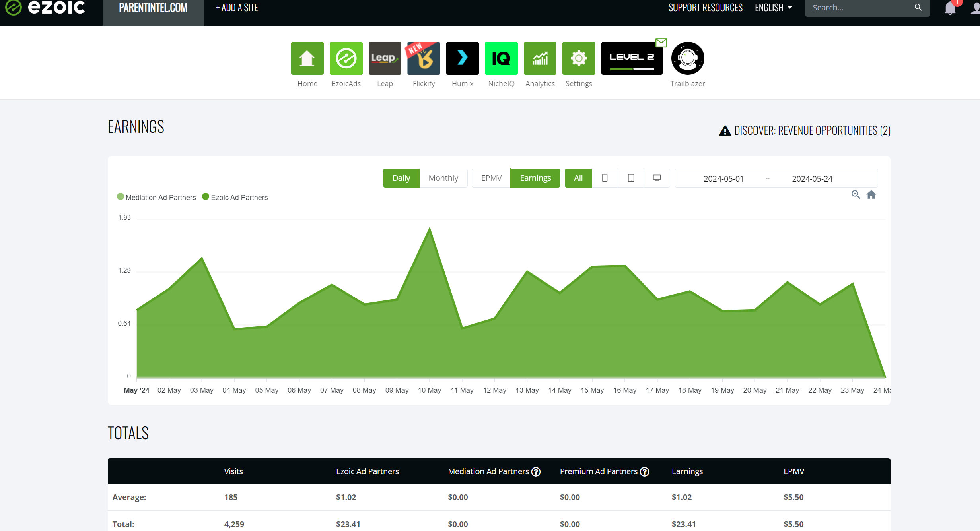Click the Total earnings value $23.41
The width and height of the screenshot is (980, 531).
pos(684,524)
